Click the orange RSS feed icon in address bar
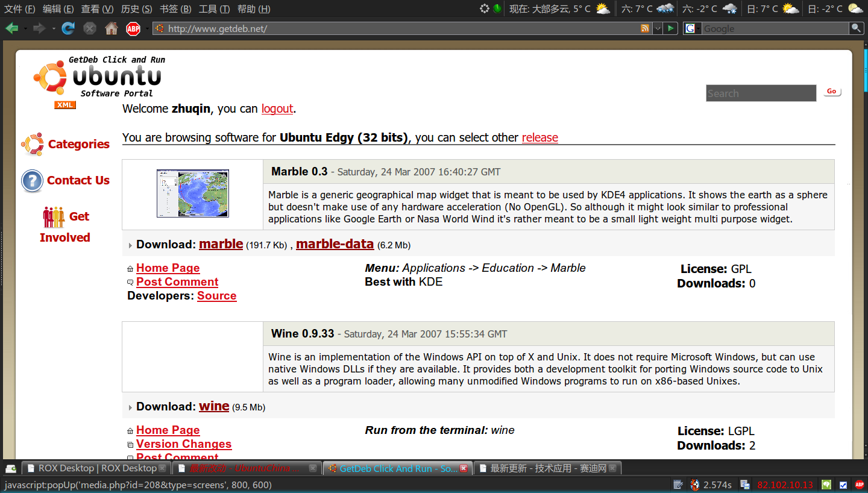 pos(645,28)
